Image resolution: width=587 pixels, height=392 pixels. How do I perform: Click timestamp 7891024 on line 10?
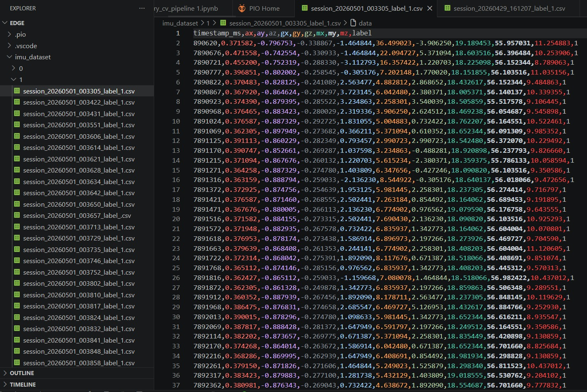coord(208,121)
